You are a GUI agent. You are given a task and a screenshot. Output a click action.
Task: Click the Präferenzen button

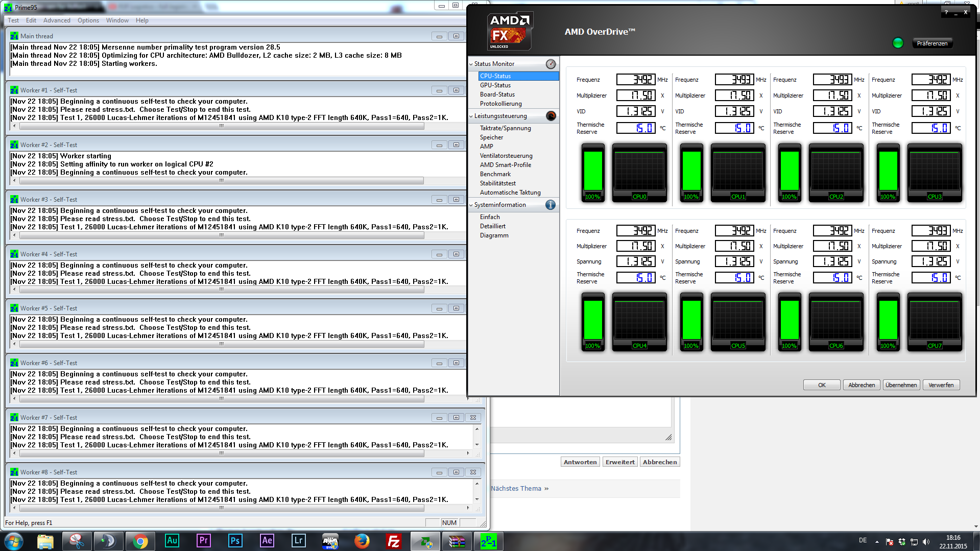[932, 43]
